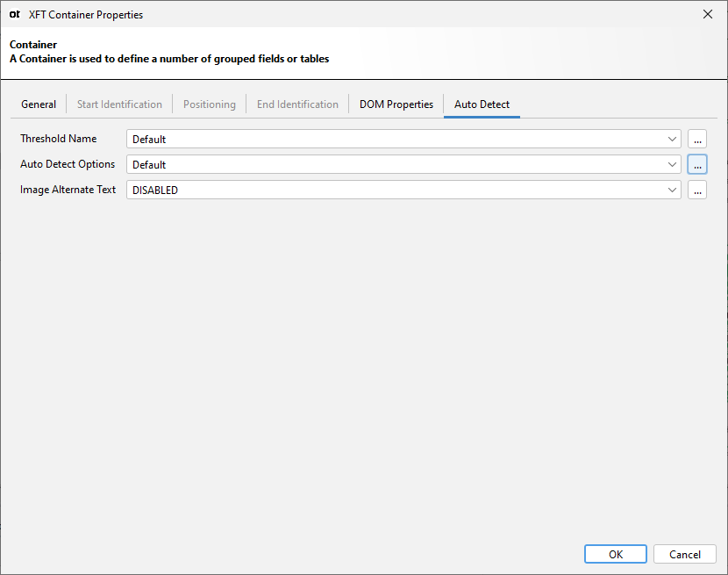Click the Image Alternate Text ellipsis button

coord(697,190)
